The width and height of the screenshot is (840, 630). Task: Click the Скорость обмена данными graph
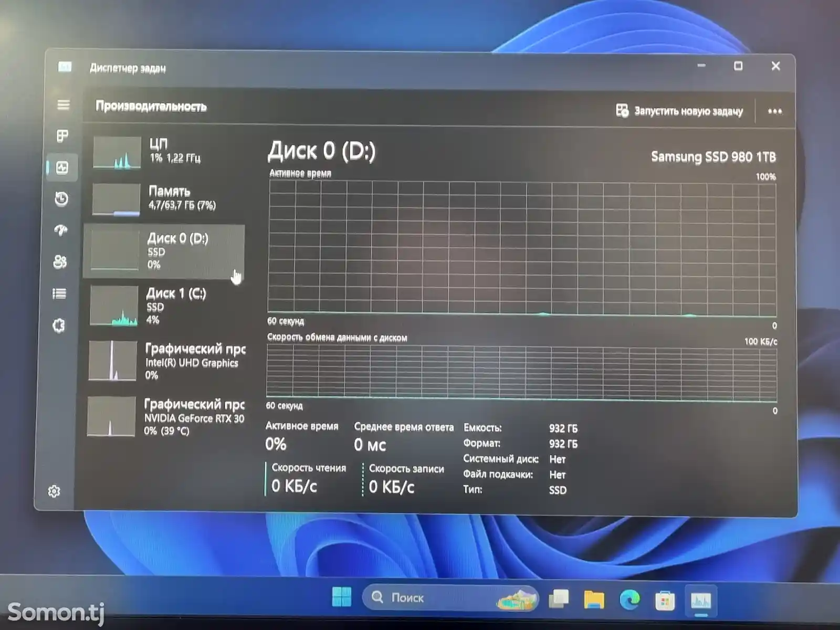coord(521,372)
